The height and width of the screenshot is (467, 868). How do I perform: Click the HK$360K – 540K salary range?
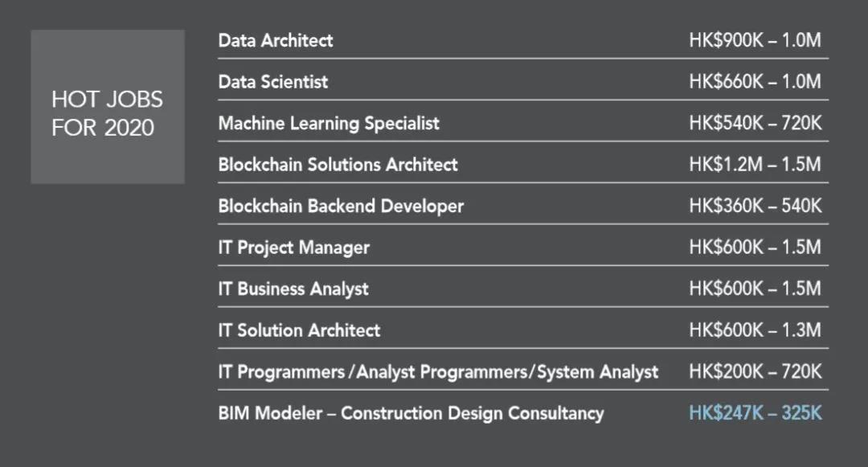pyautogui.click(x=755, y=206)
